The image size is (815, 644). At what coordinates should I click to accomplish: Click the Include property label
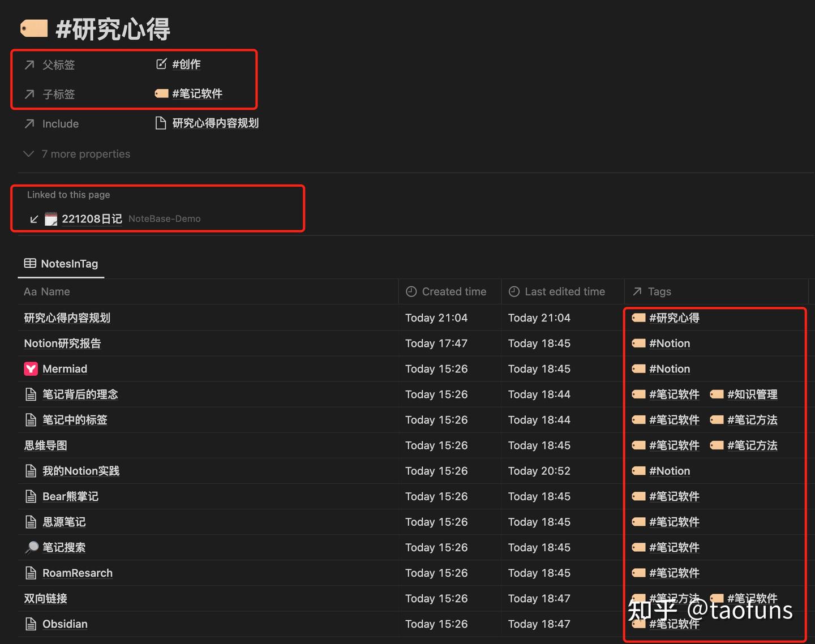click(61, 124)
